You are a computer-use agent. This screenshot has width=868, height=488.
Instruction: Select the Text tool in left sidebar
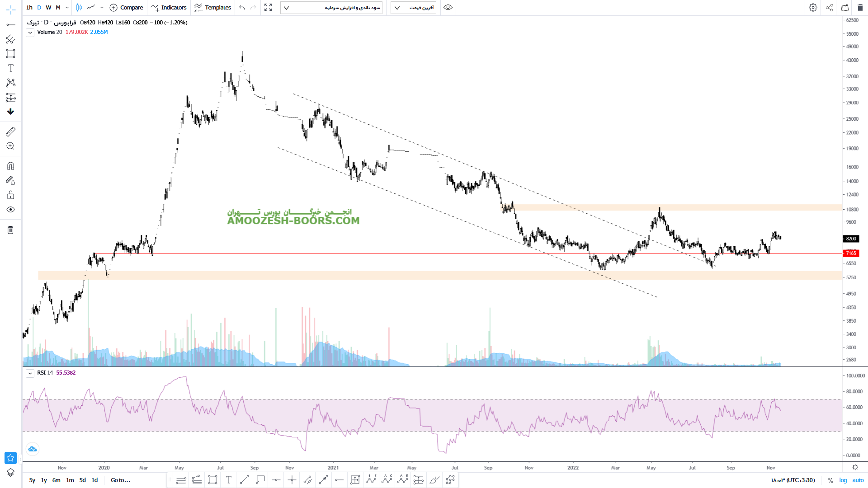pyautogui.click(x=11, y=68)
